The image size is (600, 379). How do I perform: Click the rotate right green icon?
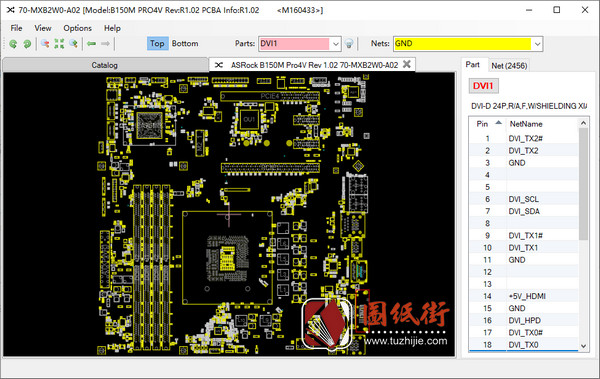point(27,44)
